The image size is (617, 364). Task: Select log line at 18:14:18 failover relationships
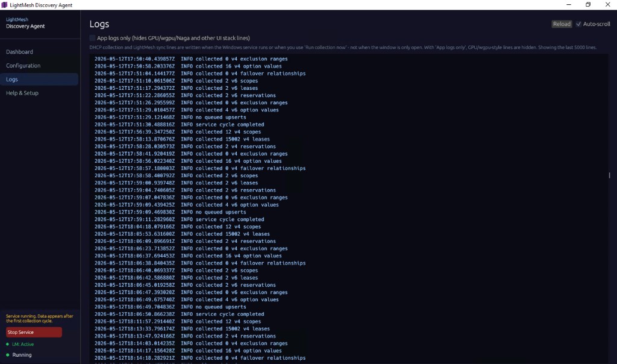point(200,358)
